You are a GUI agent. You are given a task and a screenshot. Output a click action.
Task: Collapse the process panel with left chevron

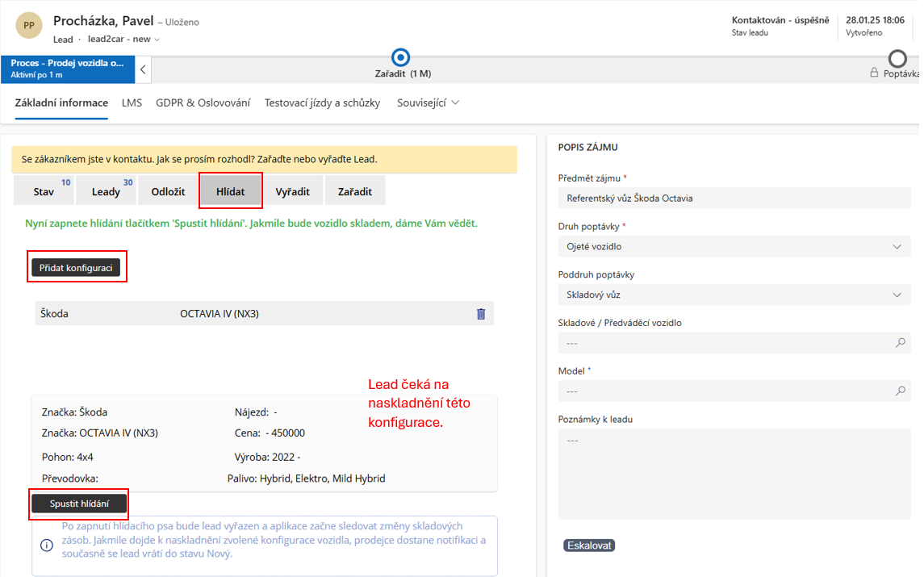tap(143, 69)
